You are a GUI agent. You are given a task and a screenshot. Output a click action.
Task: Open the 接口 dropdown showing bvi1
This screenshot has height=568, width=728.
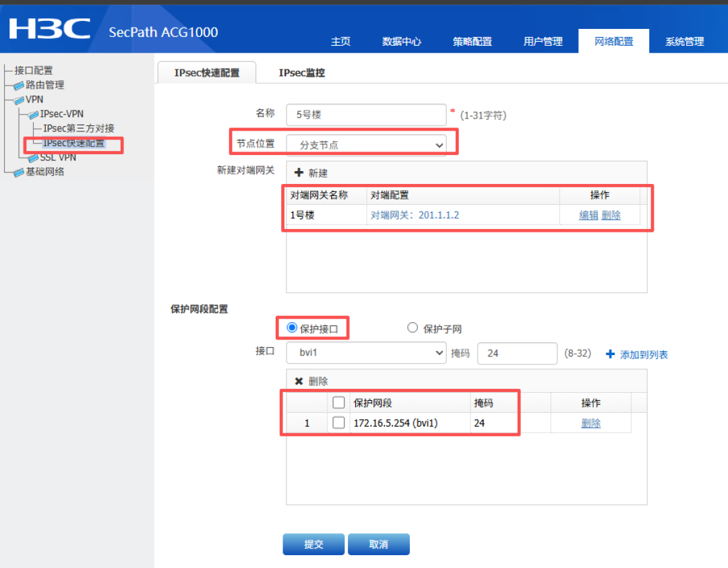pyautogui.click(x=366, y=353)
